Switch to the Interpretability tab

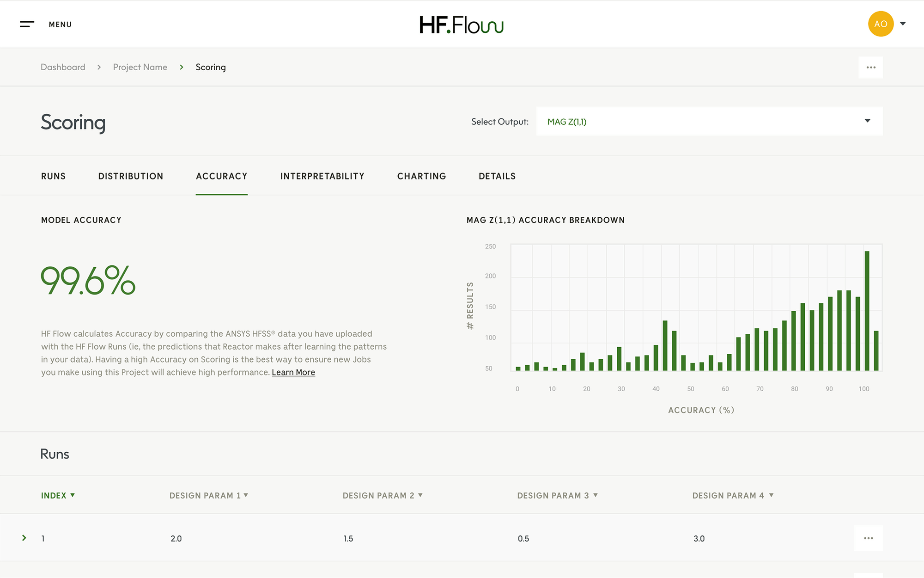pos(322,176)
